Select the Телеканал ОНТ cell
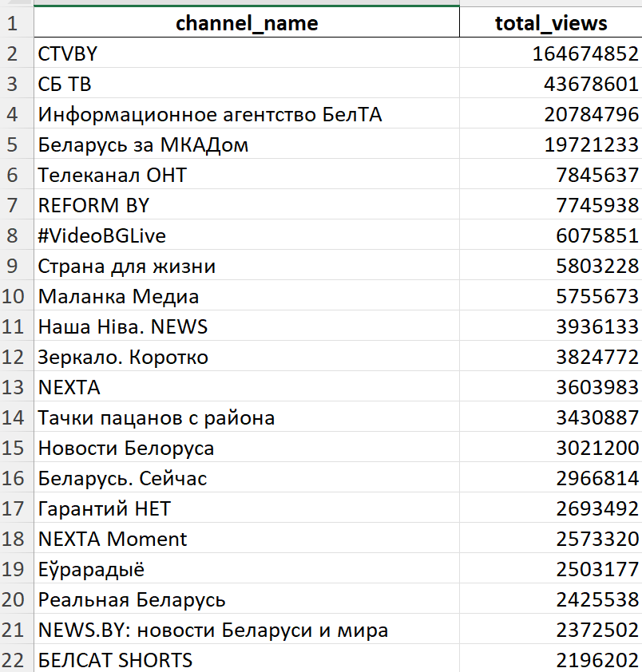The height and width of the screenshot is (672, 642). point(246,175)
